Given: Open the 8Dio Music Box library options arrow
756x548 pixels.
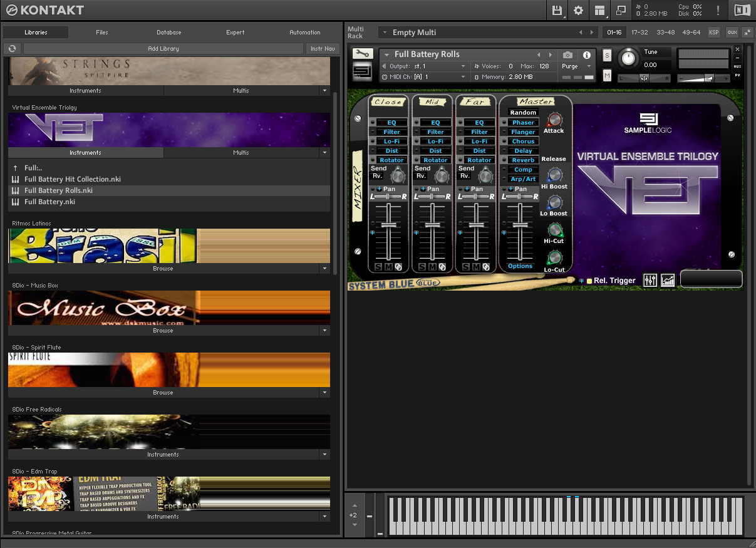Looking at the screenshot, I should tap(324, 330).
